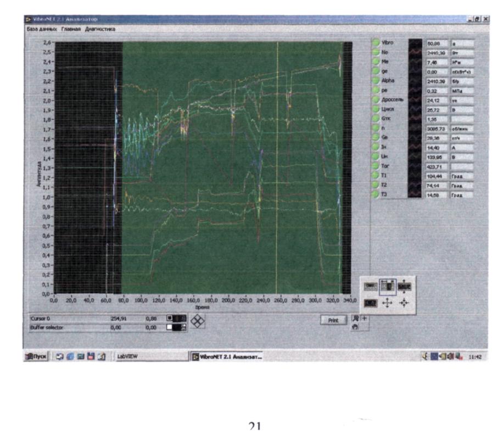Click the X-axis title Время
Image resolution: width=504 pixels, height=447 pixels.
coord(202,307)
